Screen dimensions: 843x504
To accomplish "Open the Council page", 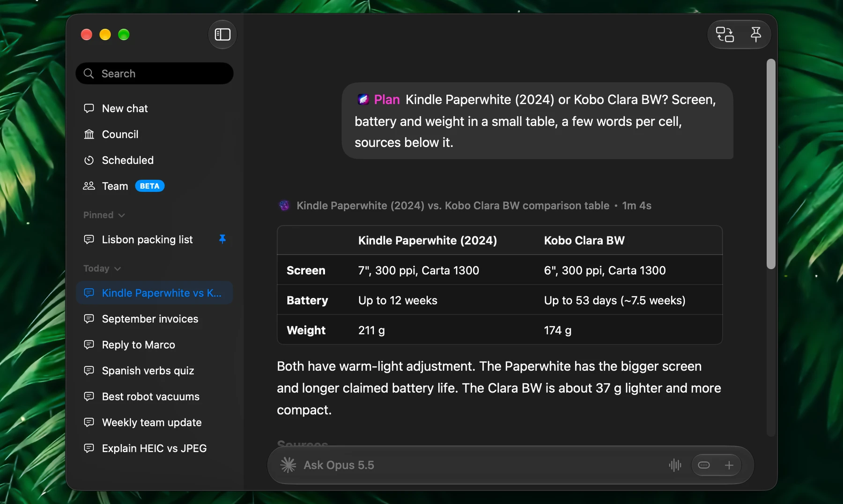I will pos(154,134).
